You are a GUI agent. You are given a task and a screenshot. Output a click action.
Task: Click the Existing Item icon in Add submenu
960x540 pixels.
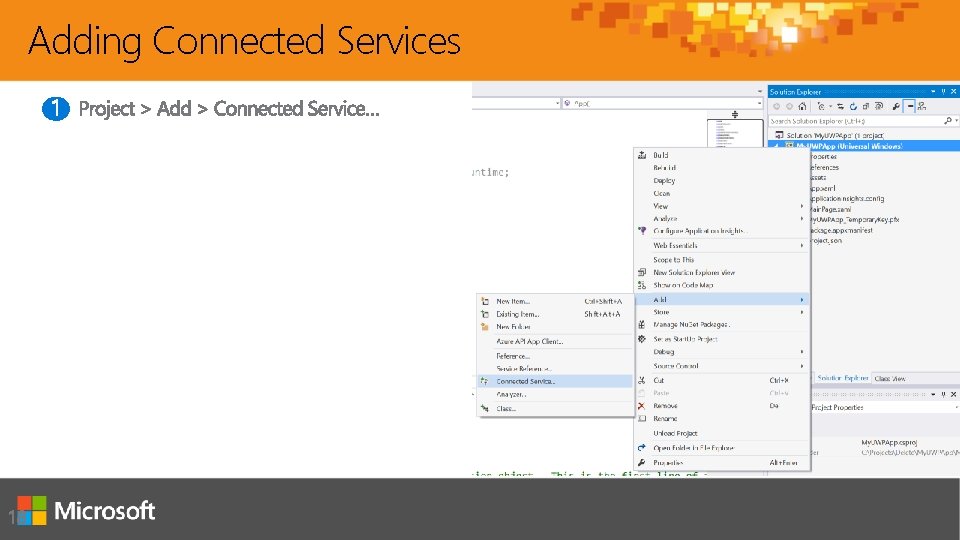coord(485,314)
